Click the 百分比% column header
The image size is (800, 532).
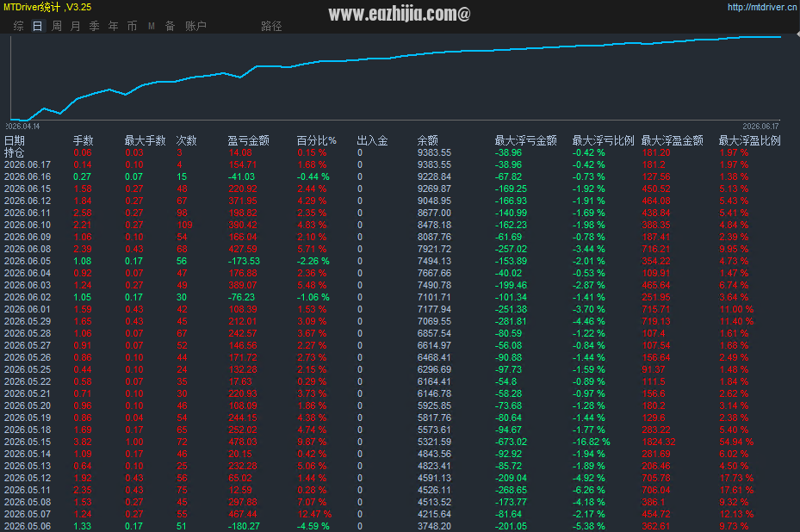tap(317, 140)
